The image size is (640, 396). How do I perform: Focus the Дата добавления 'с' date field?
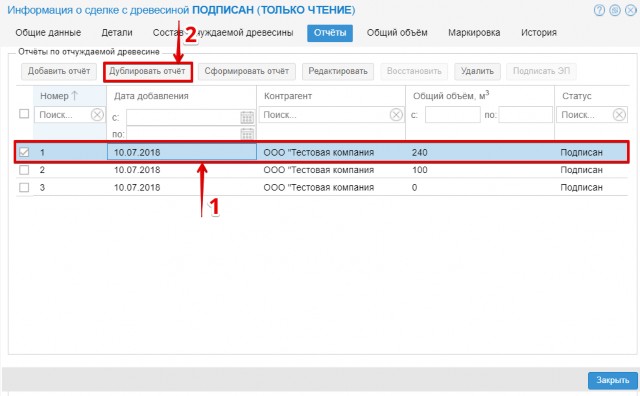click(183, 118)
